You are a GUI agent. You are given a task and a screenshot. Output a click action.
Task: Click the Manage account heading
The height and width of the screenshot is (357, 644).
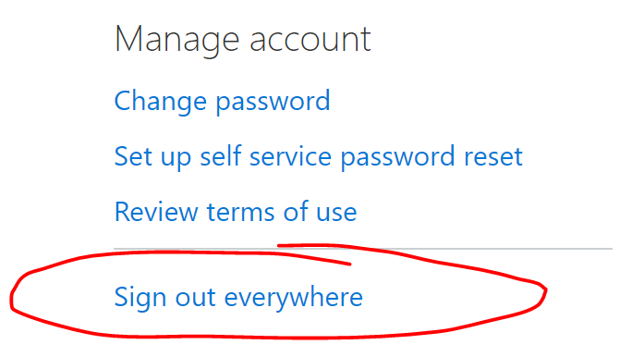(243, 40)
